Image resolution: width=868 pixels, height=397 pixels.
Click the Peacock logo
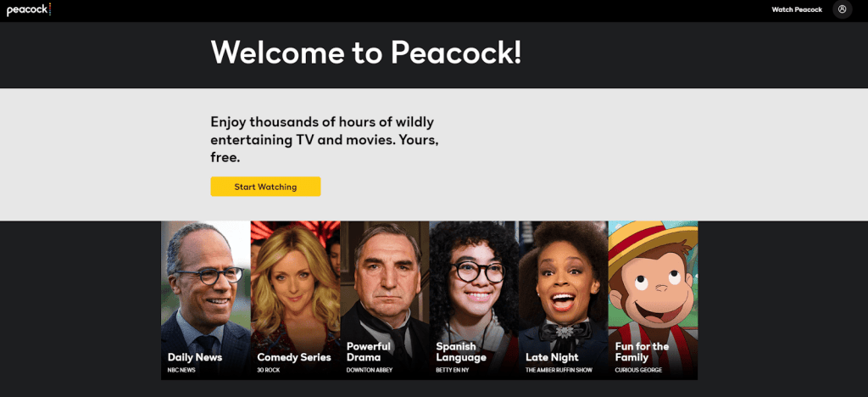pos(29,9)
